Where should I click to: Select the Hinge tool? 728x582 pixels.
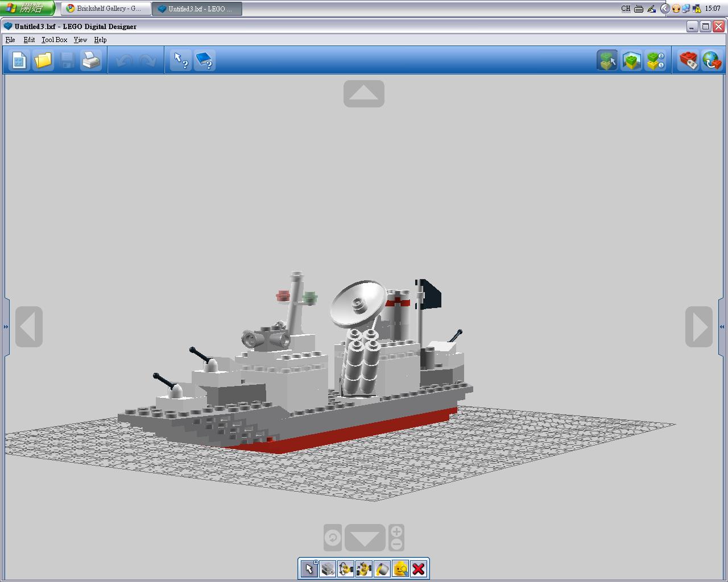(x=346, y=569)
